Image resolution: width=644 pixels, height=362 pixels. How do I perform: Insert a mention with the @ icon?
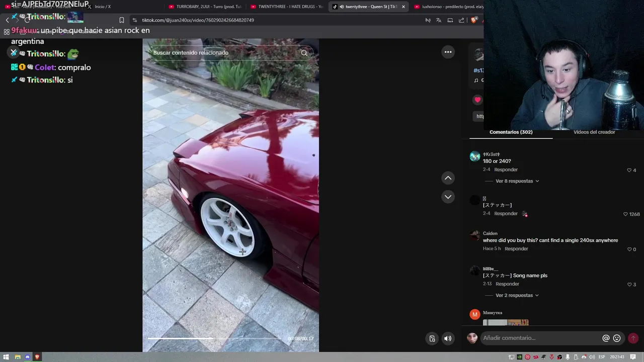tap(606, 338)
